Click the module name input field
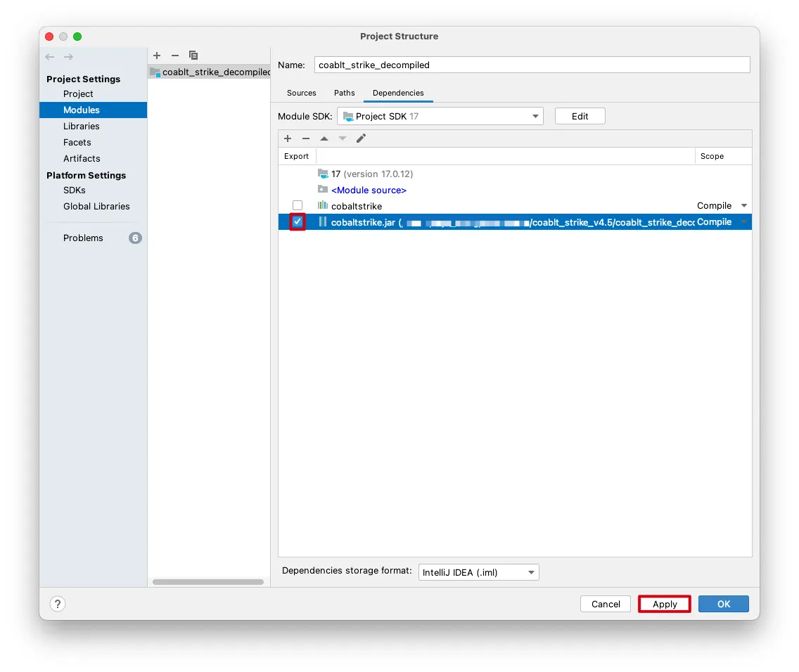 532,65
